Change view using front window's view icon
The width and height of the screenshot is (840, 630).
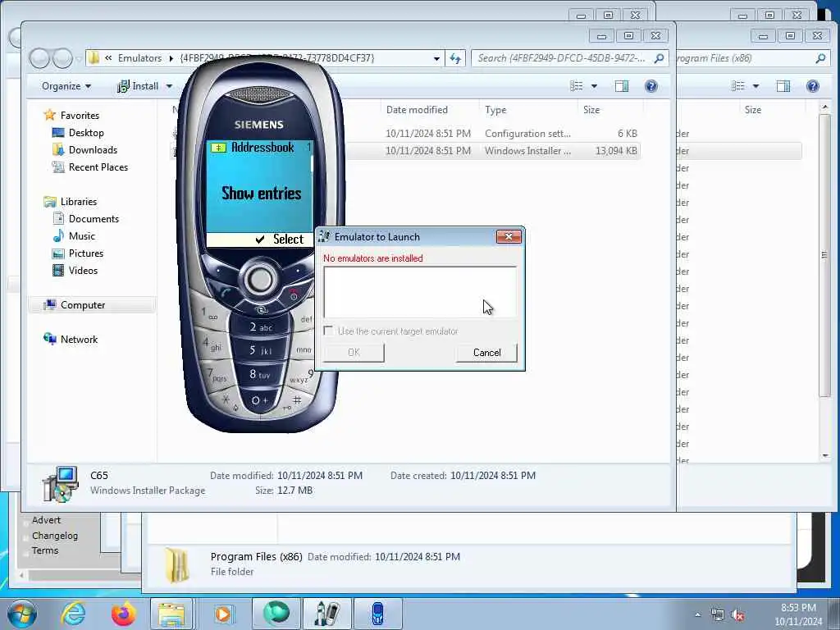coord(576,86)
